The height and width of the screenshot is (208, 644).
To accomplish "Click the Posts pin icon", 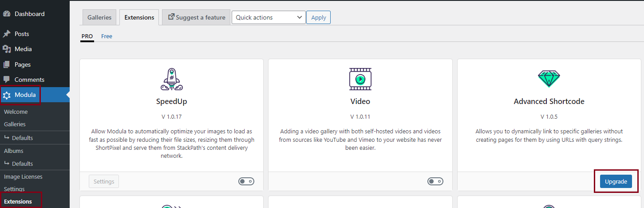I will click(7, 34).
